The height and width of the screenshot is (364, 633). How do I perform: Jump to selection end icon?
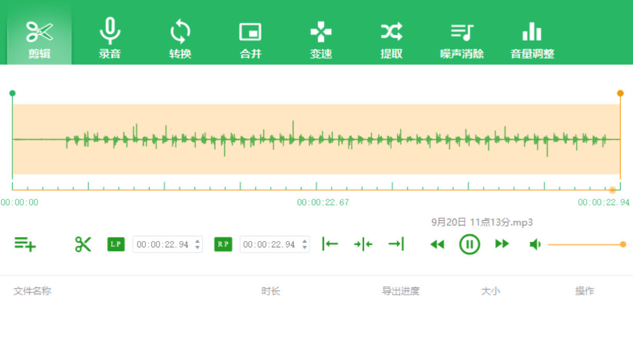pyautogui.click(x=396, y=244)
